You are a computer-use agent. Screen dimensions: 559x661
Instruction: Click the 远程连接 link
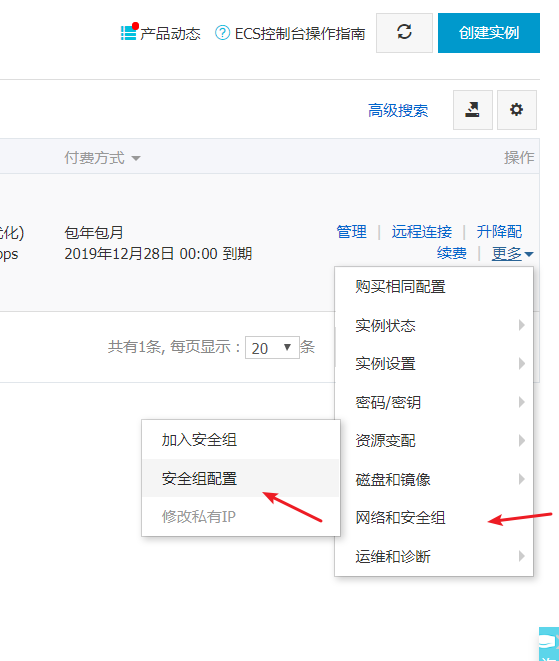pyautogui.click(x=422, y=231)
